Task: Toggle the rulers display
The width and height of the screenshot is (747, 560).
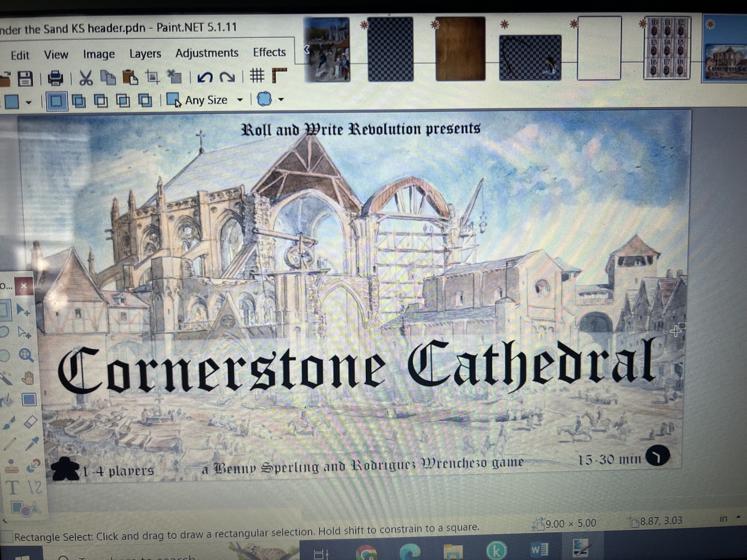Action: point(279,76)
